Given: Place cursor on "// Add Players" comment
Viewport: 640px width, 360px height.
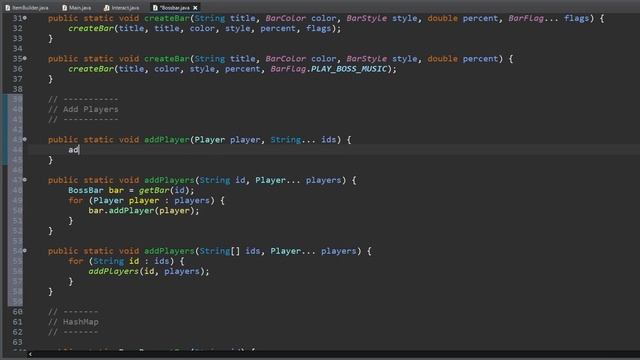Looking at the screenshot, I should (x=83, y=109).
